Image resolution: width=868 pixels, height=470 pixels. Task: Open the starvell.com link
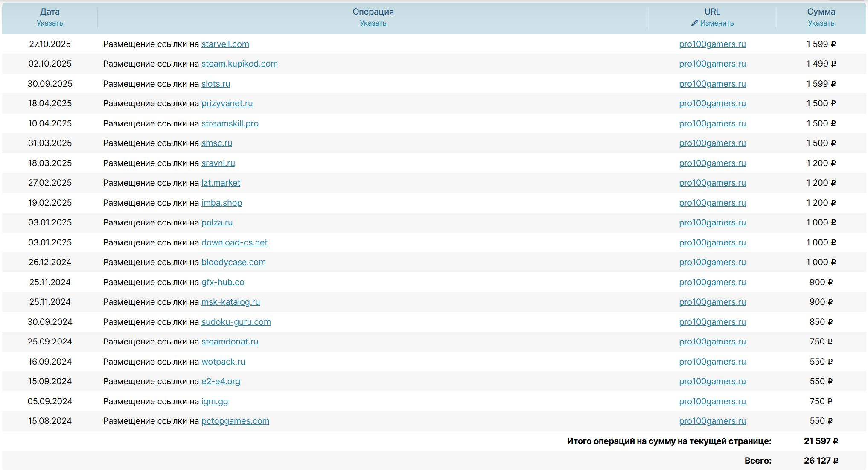(x=225, y=44)
